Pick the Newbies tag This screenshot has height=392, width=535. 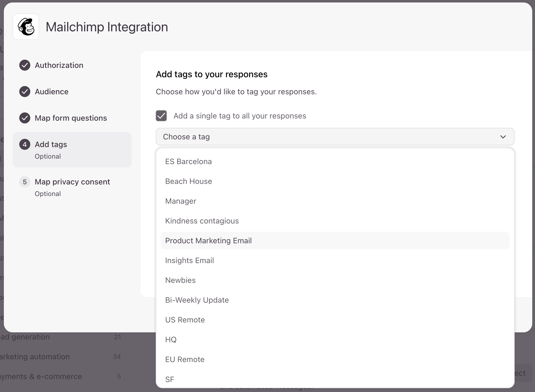(x=335, y=280)
